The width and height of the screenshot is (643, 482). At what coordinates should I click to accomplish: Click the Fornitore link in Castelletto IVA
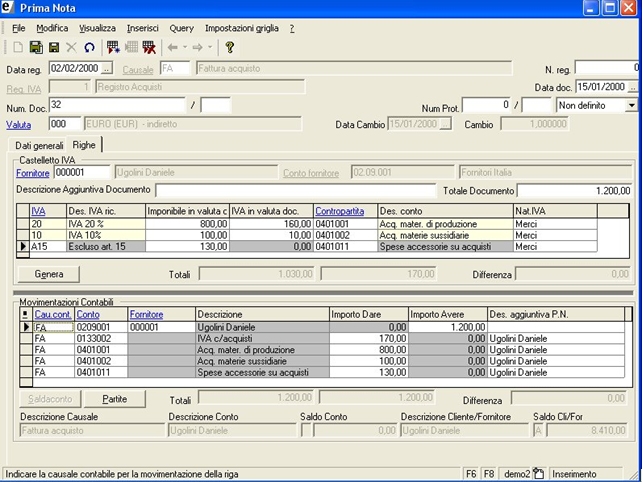coord(33,173)
